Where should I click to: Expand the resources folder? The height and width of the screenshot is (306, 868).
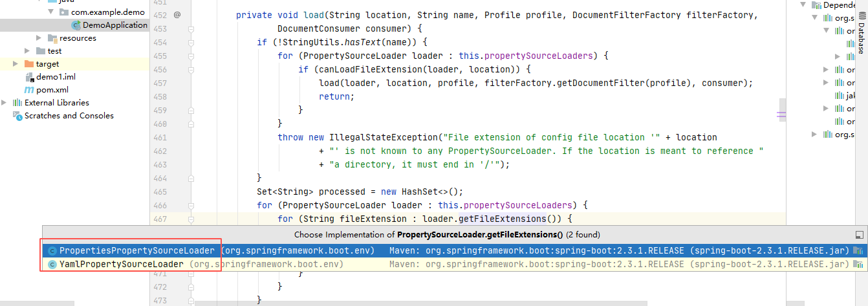39,38
